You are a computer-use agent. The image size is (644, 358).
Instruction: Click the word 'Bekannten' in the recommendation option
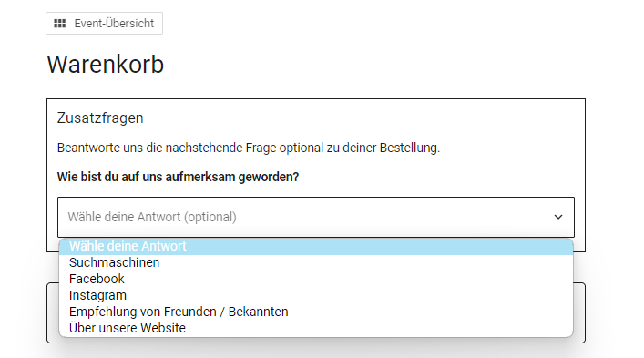[259, 312]
